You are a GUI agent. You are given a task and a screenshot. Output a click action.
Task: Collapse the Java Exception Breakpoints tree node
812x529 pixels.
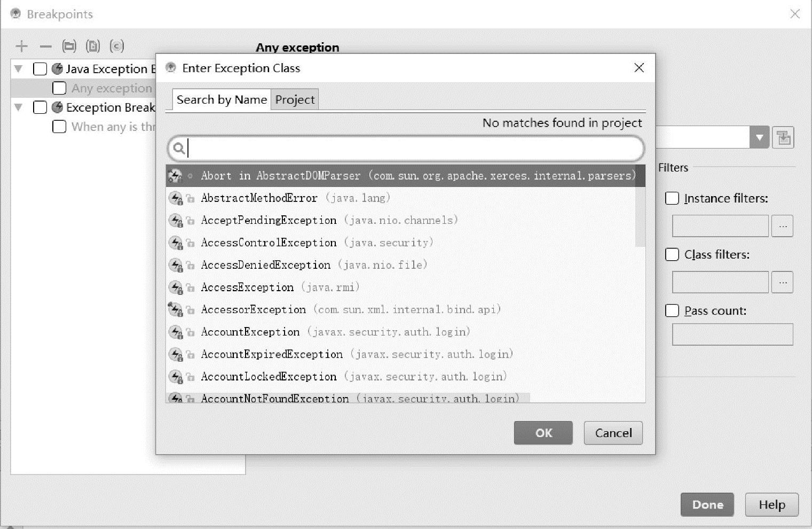[19, 69]
